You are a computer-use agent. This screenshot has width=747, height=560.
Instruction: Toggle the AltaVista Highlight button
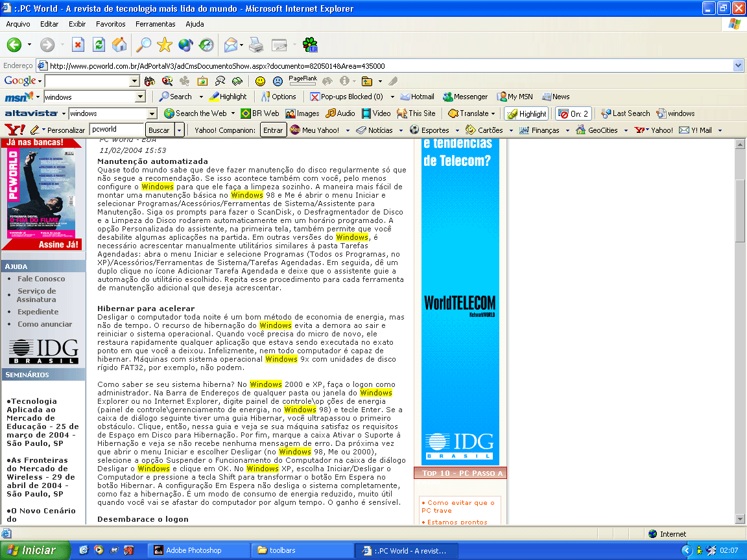(527, 114)
